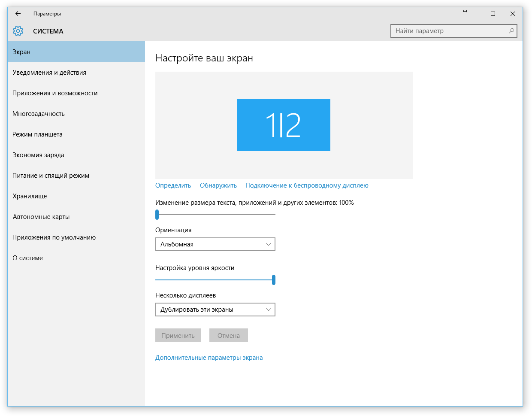
Task: Click the Определить link
Action: (x=173, y=185)
